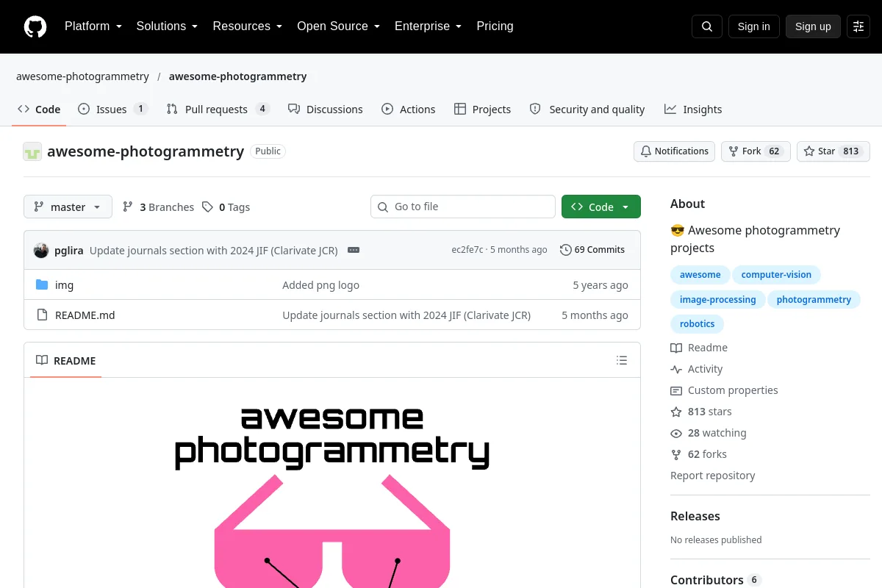Open latest commit message link
The height and width of the screenshot is (588, 882).
[214, 250]
